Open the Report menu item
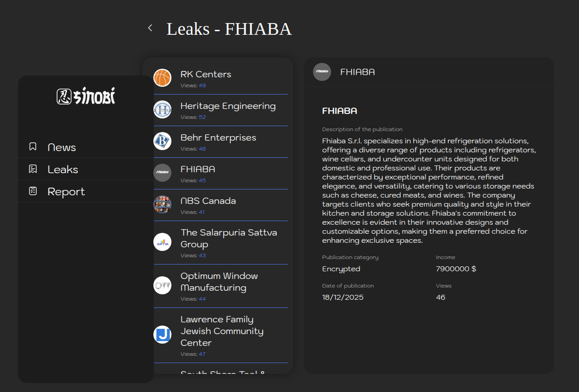This screenshot has width=579, height=392. coord(66,192)
